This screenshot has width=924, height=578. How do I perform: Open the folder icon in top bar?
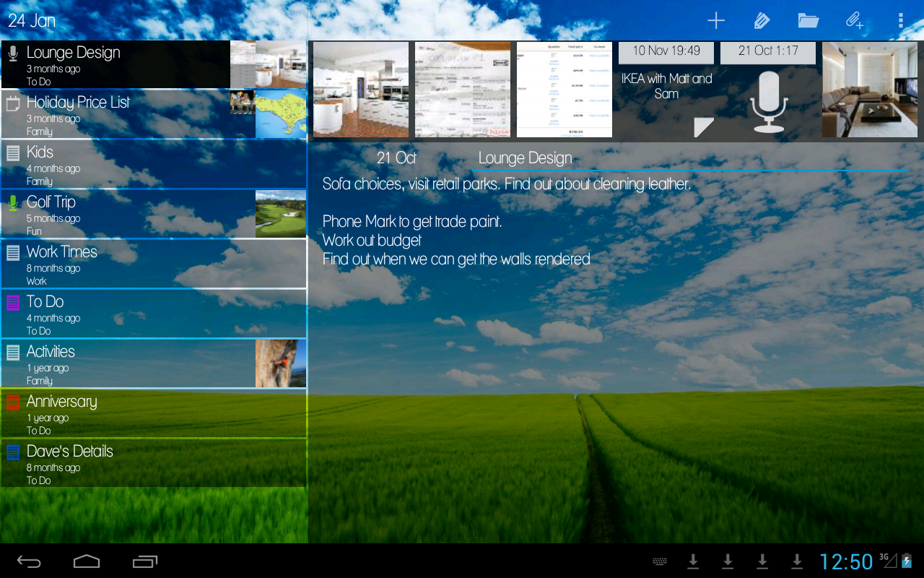point(808,20)
